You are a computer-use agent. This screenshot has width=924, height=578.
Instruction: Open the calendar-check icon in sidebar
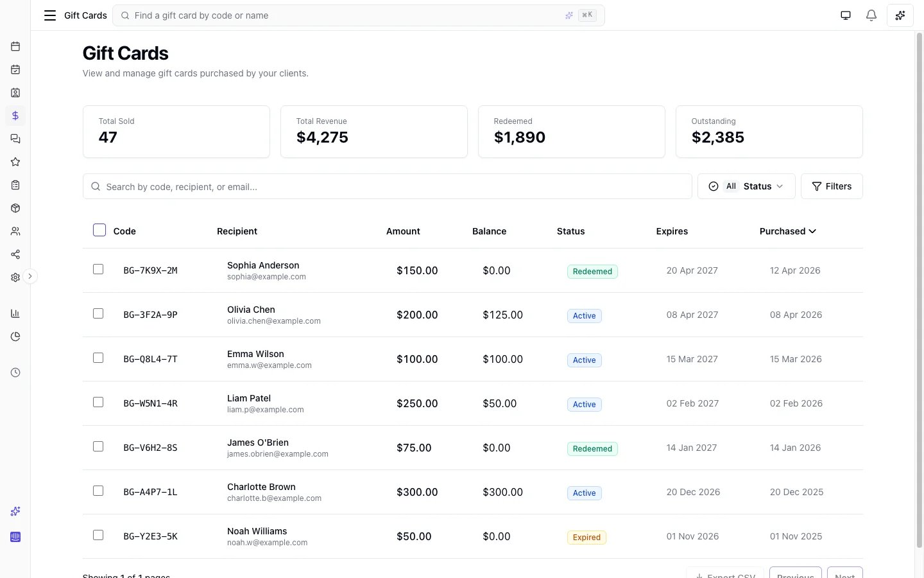[x=15, y=69]
